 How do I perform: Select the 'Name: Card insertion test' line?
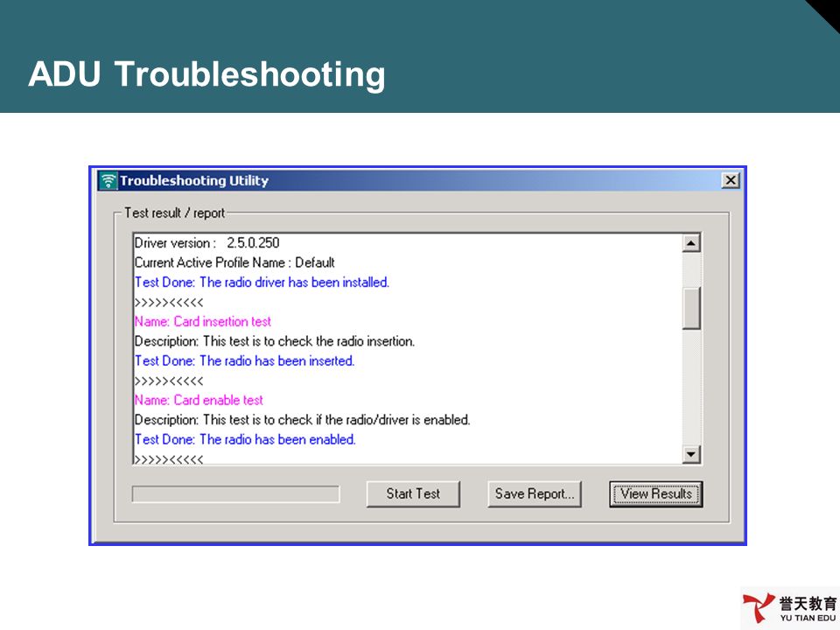point(202,321)
